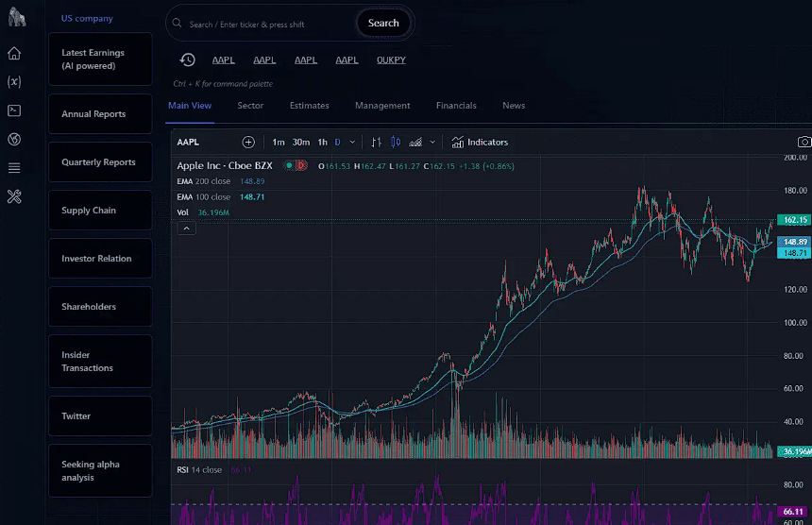Open Insider Transactions
The width and height of the screenshot is (812, 525).
(100, 362)
